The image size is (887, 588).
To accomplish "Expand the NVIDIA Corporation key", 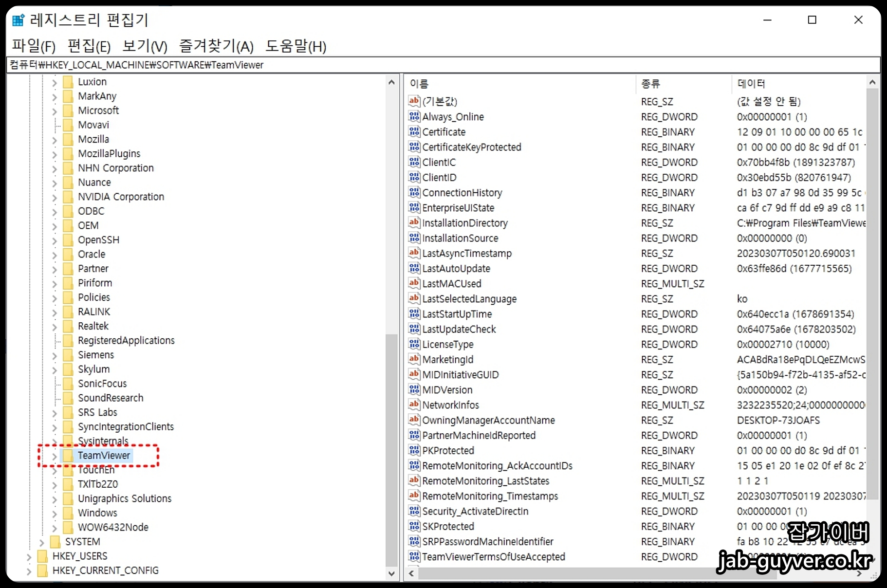I will coord(55,197).
